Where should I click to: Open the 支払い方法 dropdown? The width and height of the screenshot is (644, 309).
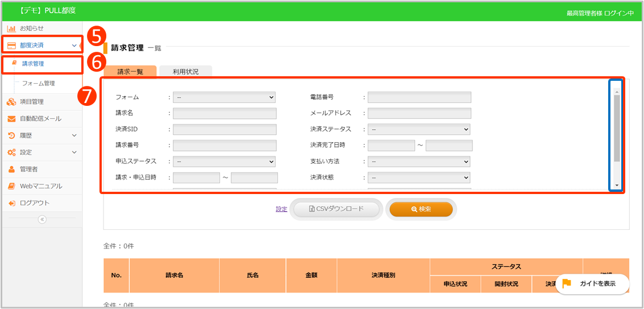[419, 162]
